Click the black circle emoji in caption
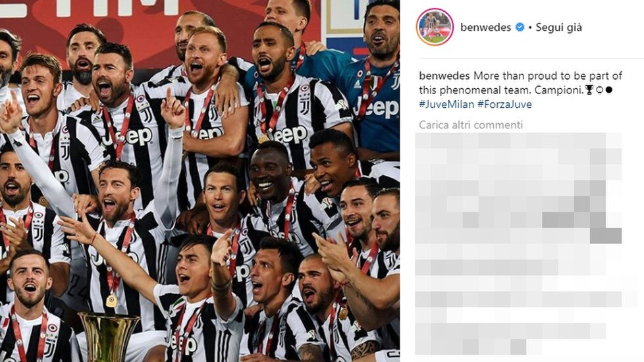 click(x=608, y=90)
